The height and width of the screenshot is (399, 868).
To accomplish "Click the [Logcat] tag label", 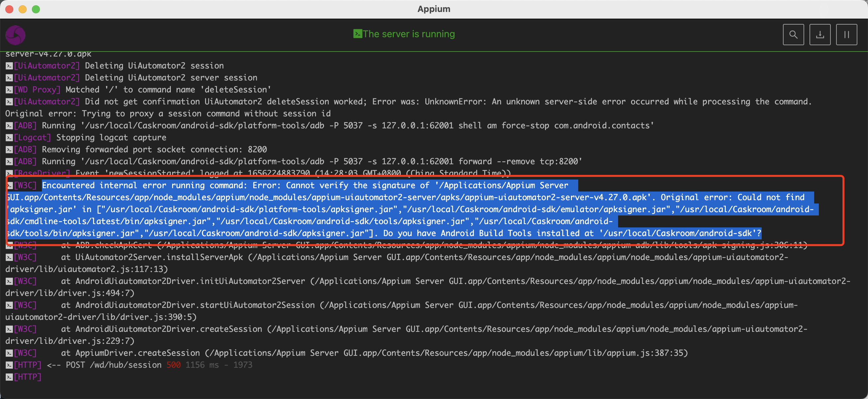I will coord(32,137).
